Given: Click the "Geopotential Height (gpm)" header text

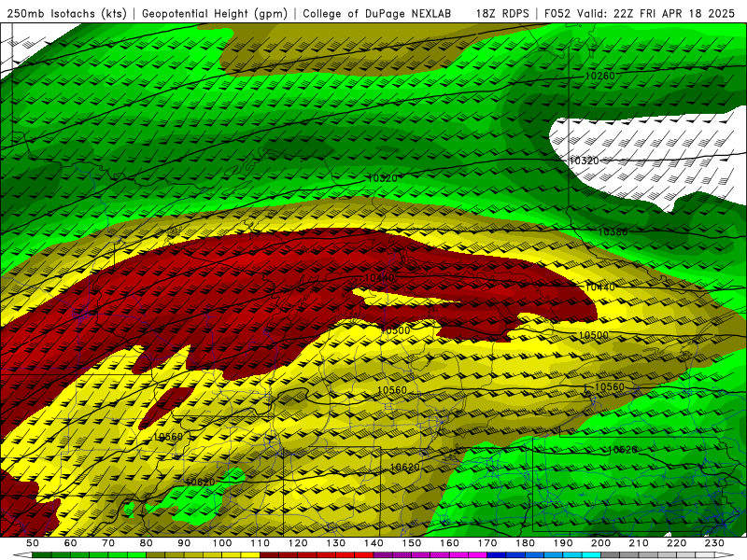Looking at the screenshot, I should pos(215,13).
